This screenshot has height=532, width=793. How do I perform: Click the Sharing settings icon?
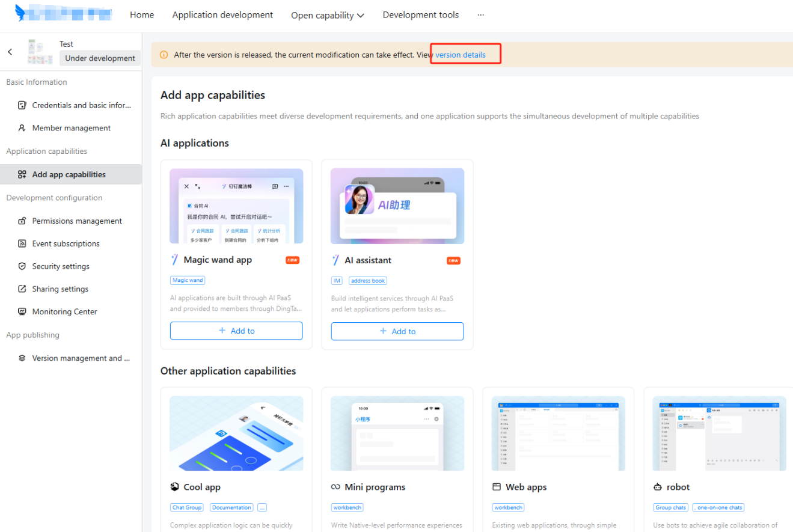22,289
